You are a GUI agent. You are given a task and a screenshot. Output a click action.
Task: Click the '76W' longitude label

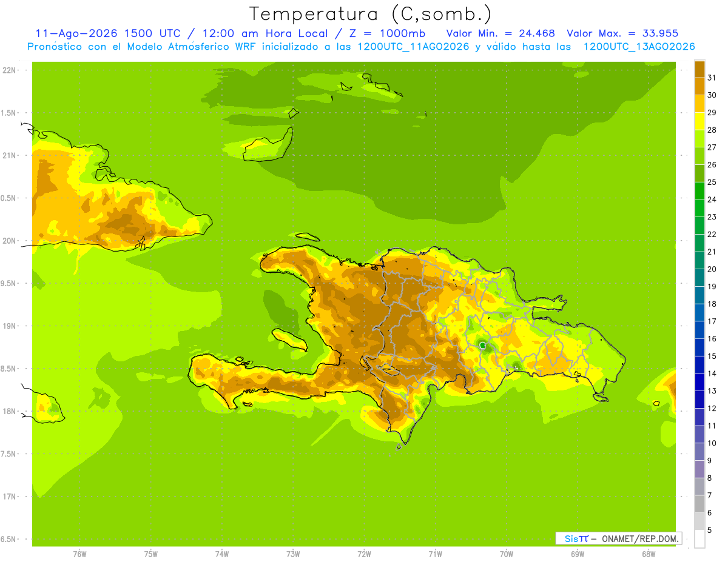(x=79, y=555)
